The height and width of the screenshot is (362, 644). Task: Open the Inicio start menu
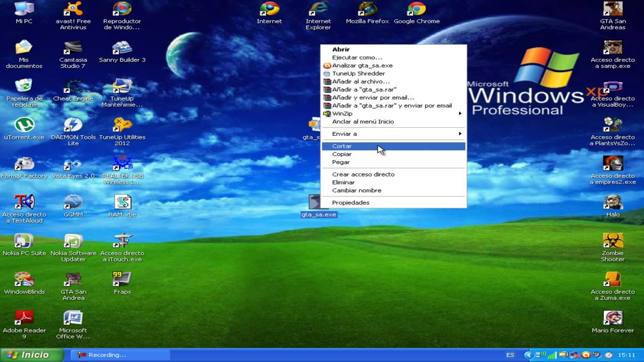32,355
